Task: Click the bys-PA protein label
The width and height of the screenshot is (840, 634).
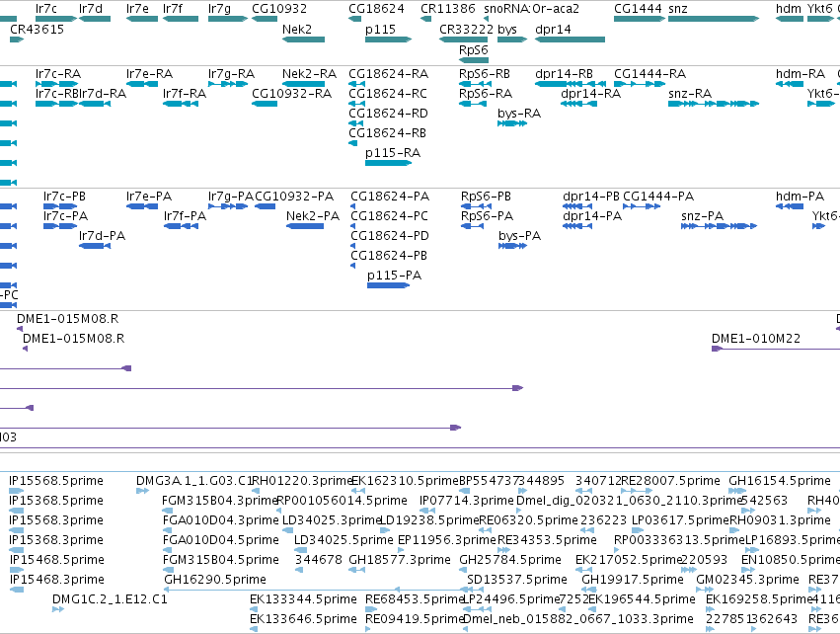Action: point(519,236)
